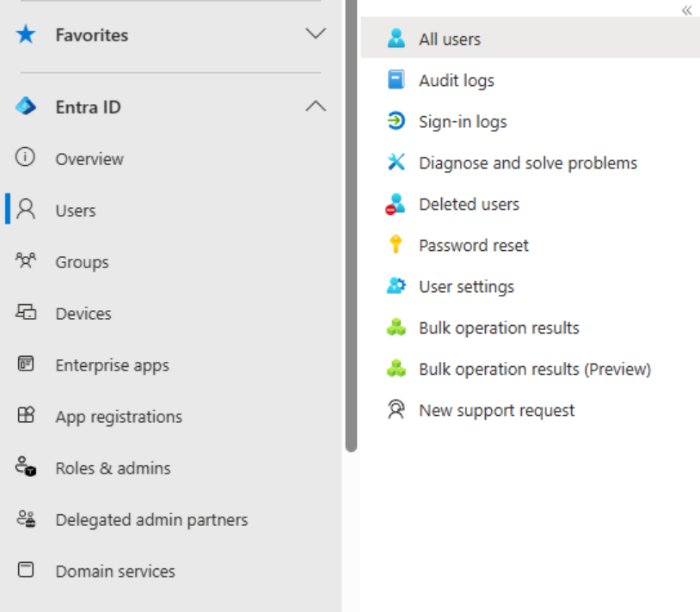Click the sidebar vertical scrollbar

coord(351,223)
